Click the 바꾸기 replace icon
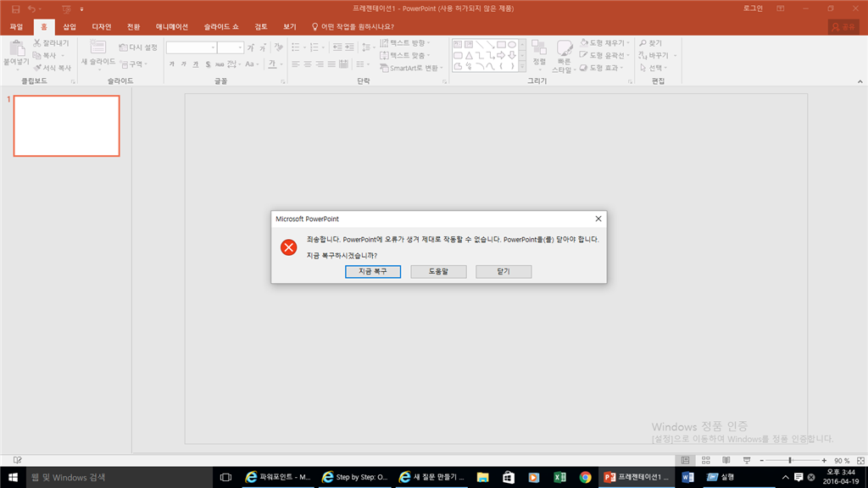 click(643, 55)
